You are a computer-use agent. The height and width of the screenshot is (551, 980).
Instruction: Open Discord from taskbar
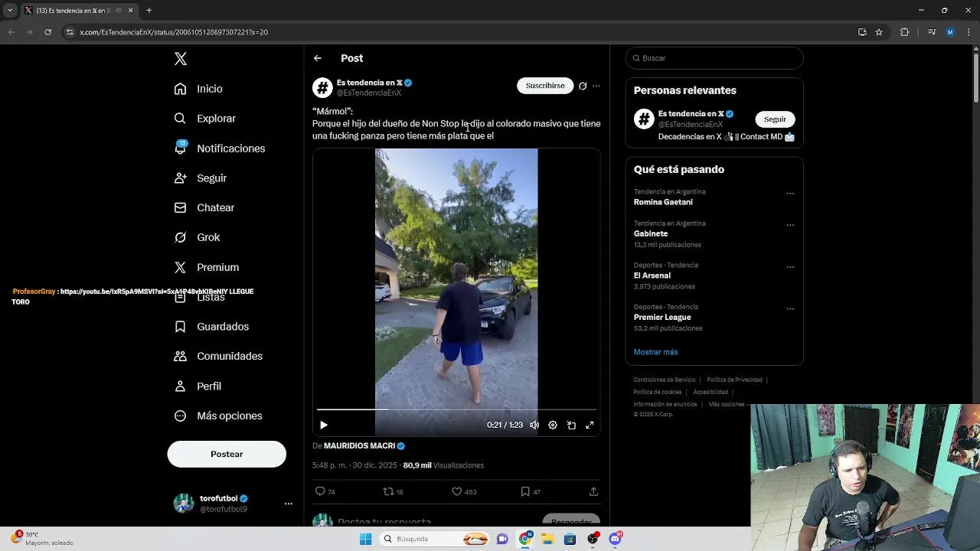click(616, 539)
